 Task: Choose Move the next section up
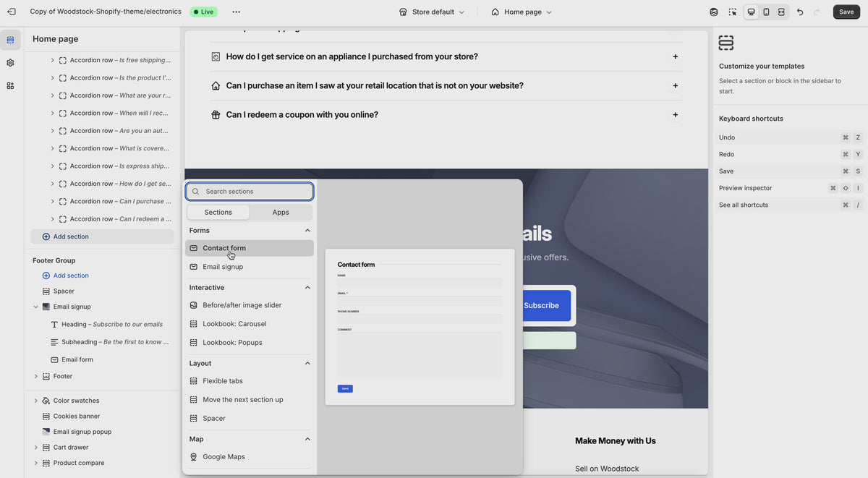250,400
